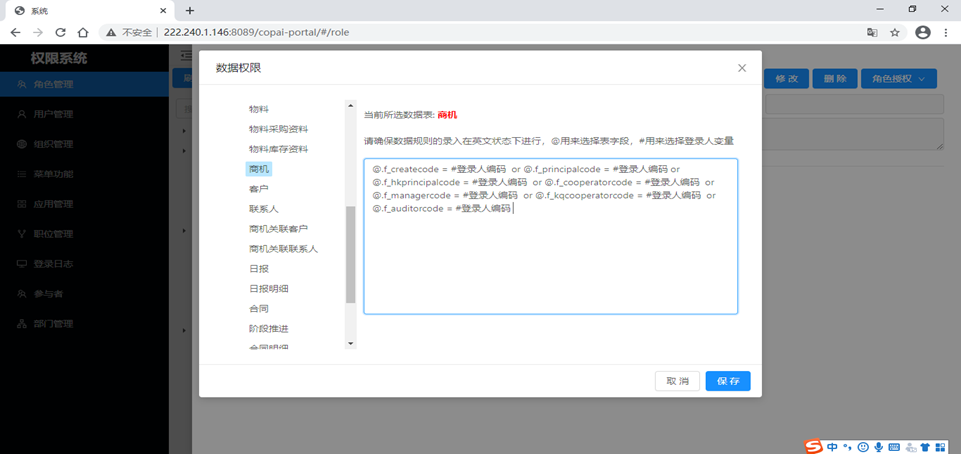Expand the 角色授权 dropdown button
Image resolution: width=961 pixels, height=454 pixels.
[x=898, y=79]
